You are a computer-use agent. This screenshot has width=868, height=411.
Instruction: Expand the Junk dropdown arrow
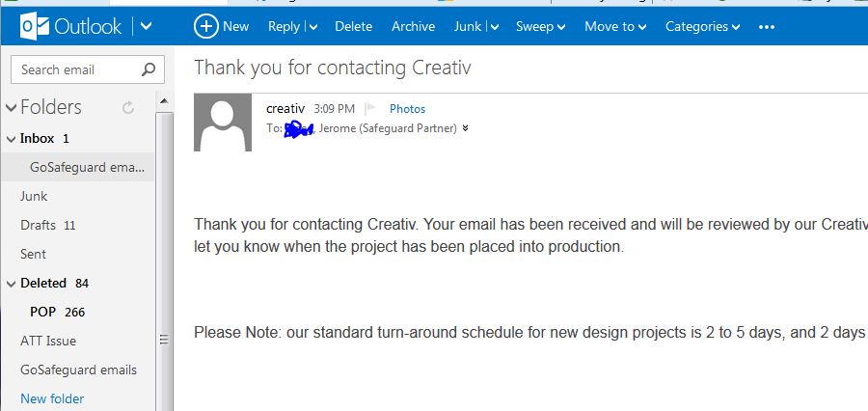pos(494,27)
